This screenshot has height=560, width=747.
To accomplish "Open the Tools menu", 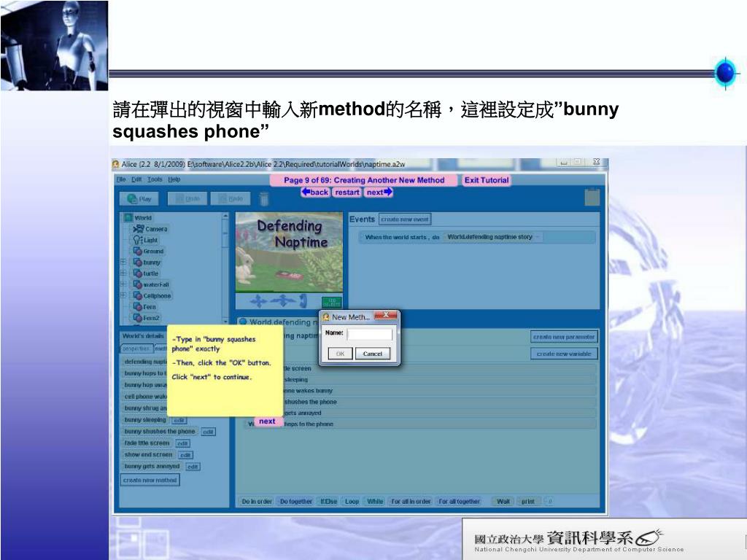I will tap(155, 179).
